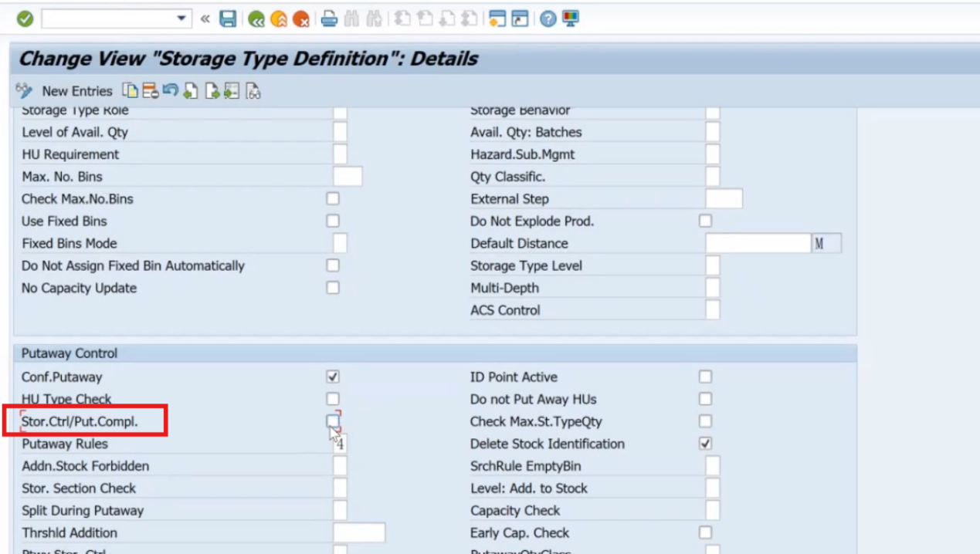Screen dimensions: 980x554
Task: Go to next page icon
Action: click(x=446, y=19)
